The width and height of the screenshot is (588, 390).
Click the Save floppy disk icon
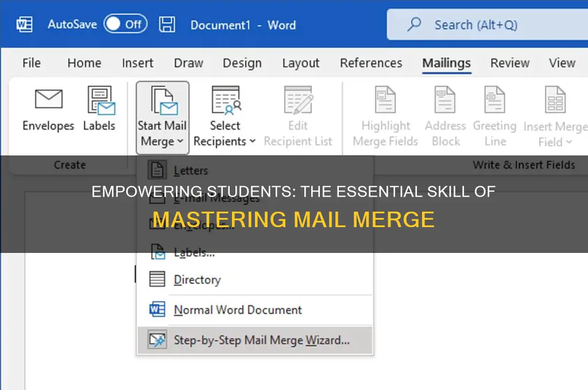[167, 24]
